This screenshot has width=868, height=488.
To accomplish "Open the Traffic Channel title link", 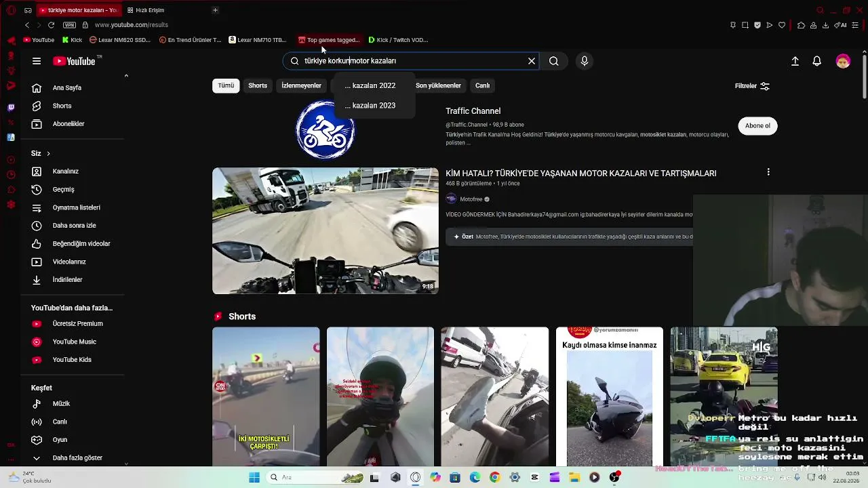I will pyautogui.click(x=473, y=111).
